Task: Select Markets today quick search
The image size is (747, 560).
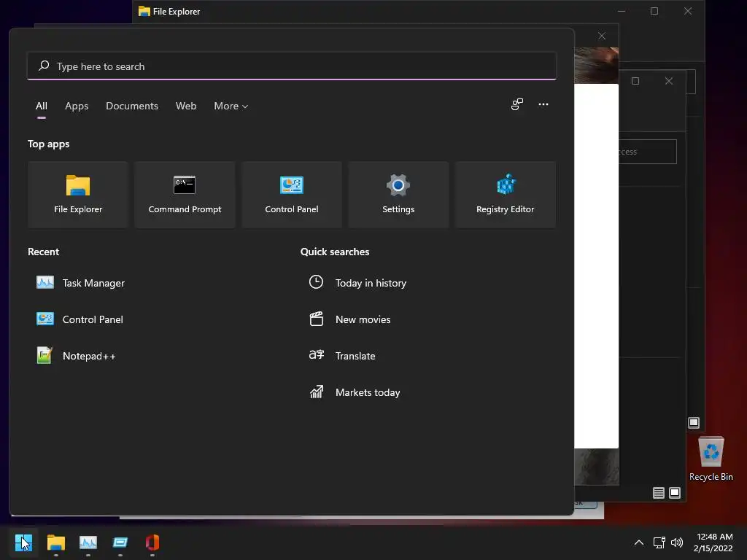Action: pyautogui.click(x=355, y=392)
